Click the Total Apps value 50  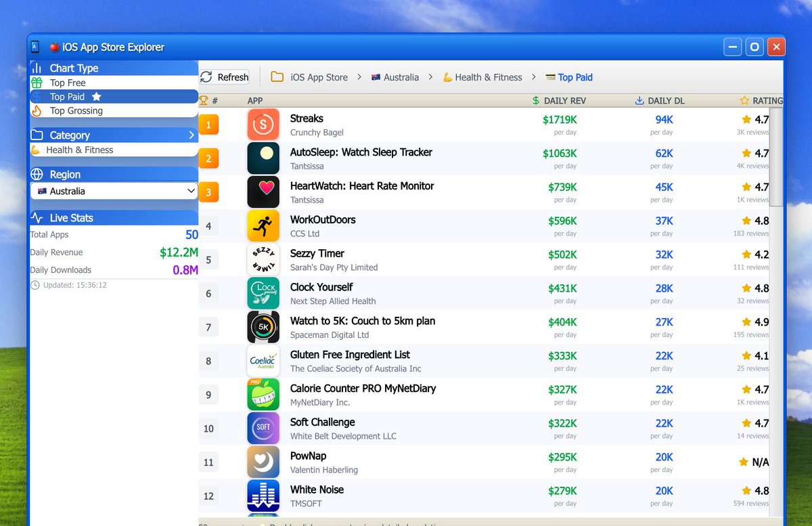coord(191,235)
